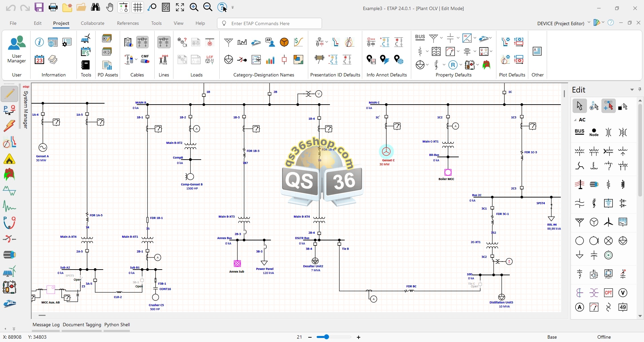Switch to the References tab
Viewport: 644px width, 342px height.
click(x=128, y=23)
